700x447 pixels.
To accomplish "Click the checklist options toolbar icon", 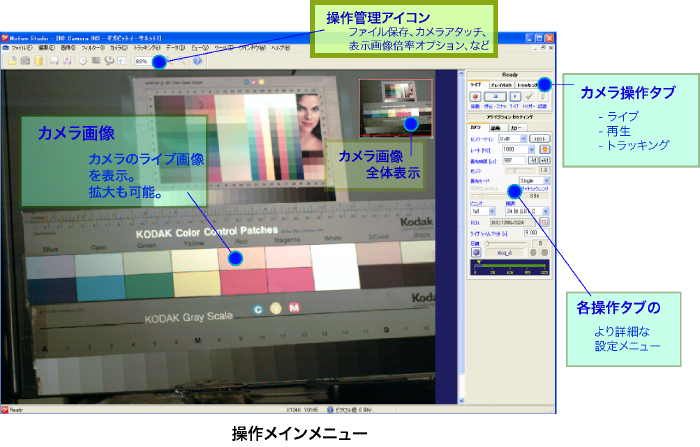I will (x=122, y=61).
